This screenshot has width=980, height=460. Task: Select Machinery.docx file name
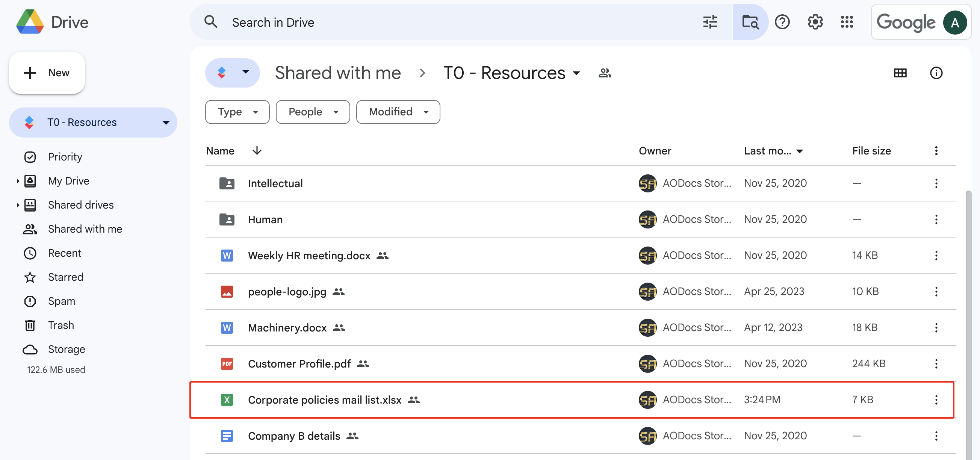[x=287, y=328]
